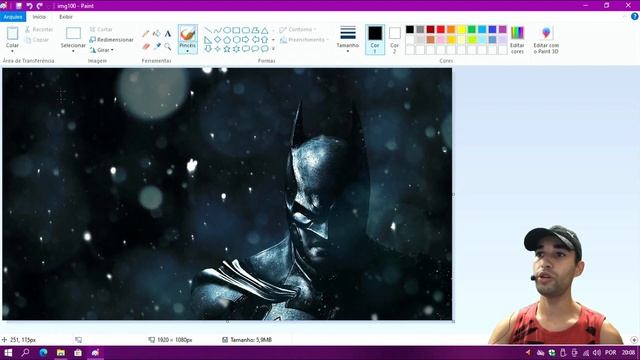
Task: Choose the orange color swatch
Action: pyautogui.click(x=451, y=29)
